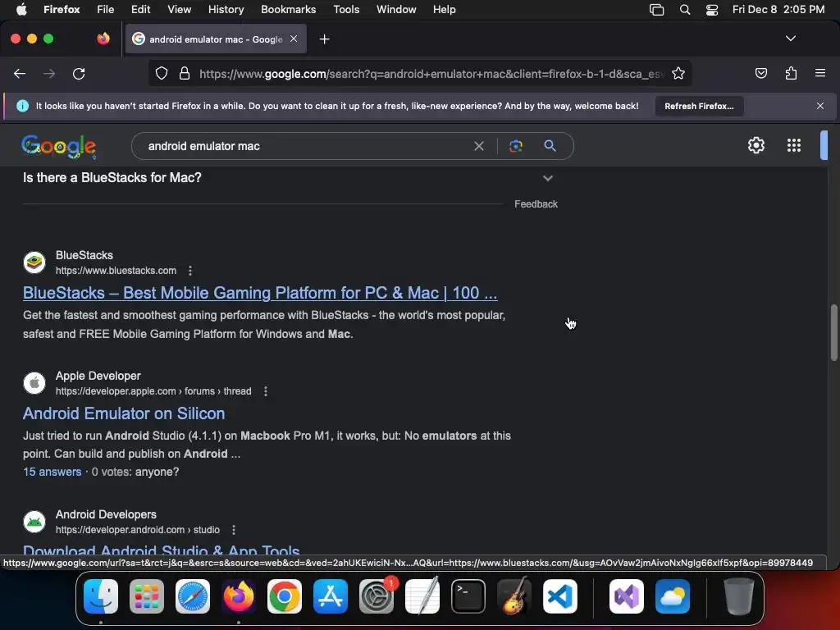Open the cloud weather app in dock
840x630 pixels.
click(673, 596)
